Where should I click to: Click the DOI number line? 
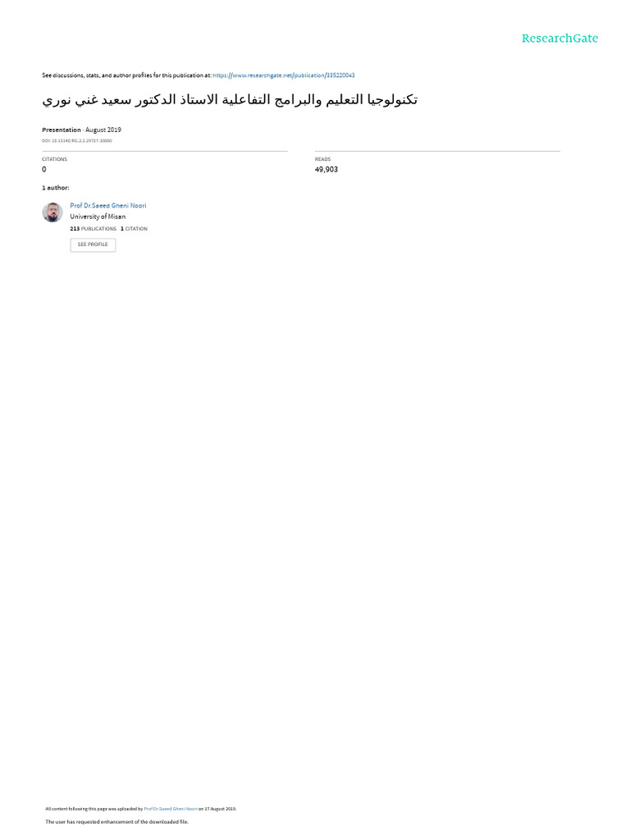click(77, 141)
